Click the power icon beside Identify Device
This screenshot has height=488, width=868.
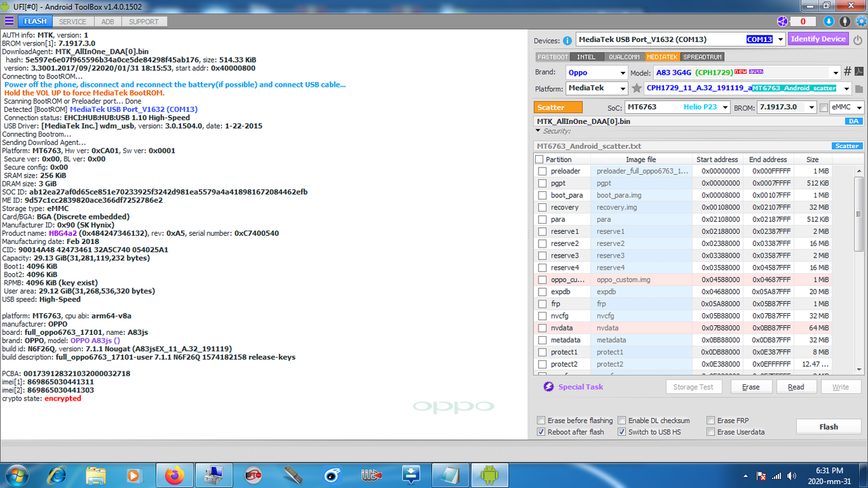click(x=858, y=39)
